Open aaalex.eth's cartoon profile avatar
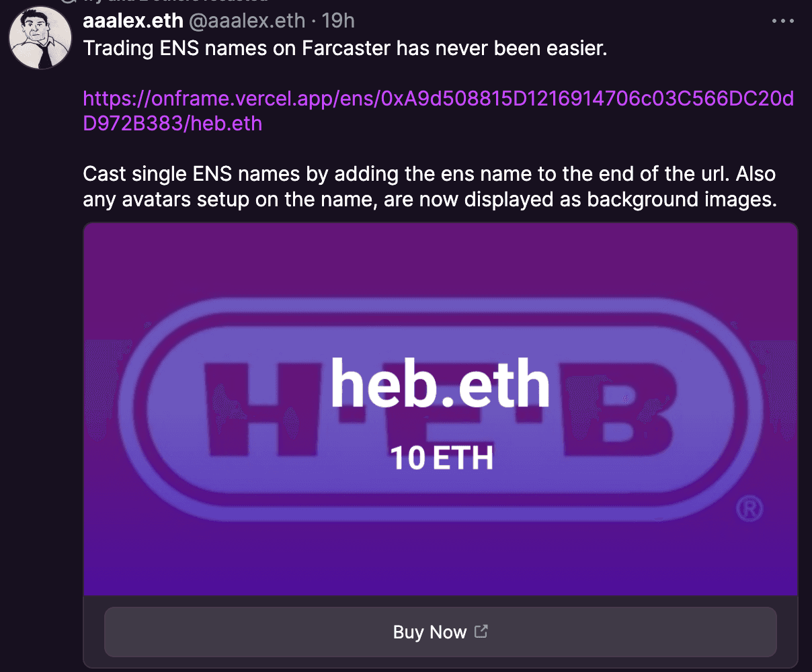 tap(40, 38)
